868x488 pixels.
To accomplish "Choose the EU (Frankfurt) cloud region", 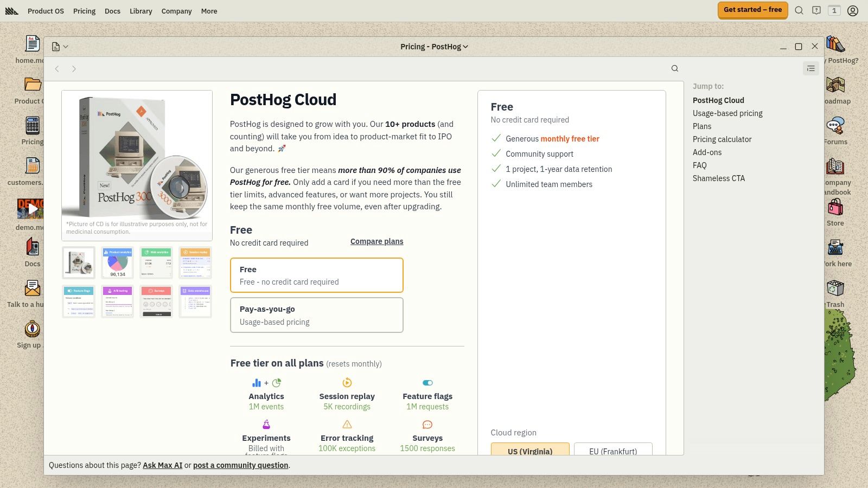I will point(613,451).
